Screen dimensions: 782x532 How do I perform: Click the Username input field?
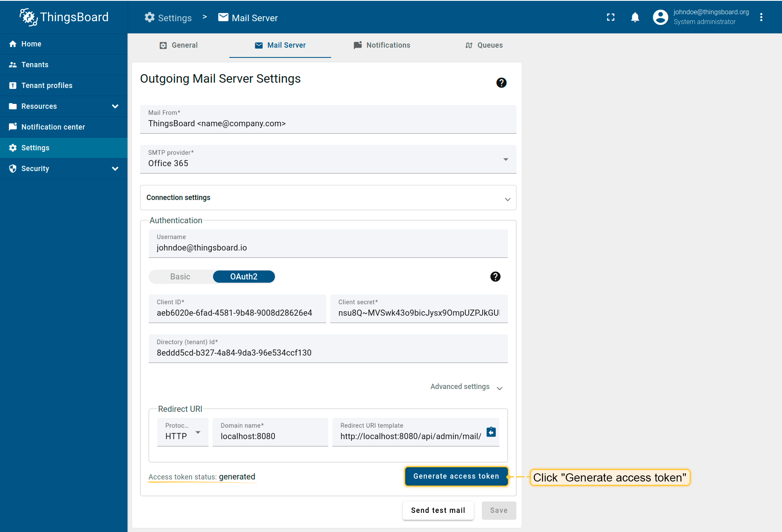point(328,248)
